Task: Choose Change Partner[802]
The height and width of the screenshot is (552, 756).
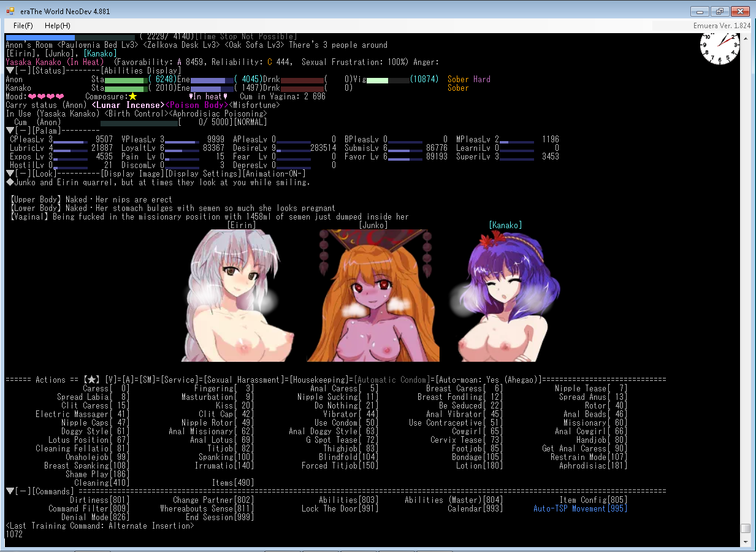Action: (x=213, y=500)
